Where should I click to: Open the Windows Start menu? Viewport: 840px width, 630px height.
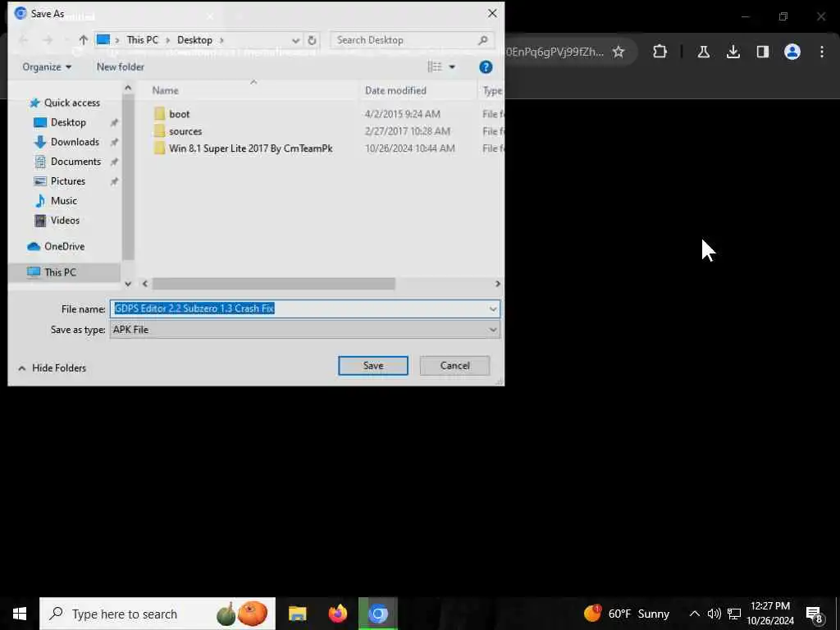[20, 614]
